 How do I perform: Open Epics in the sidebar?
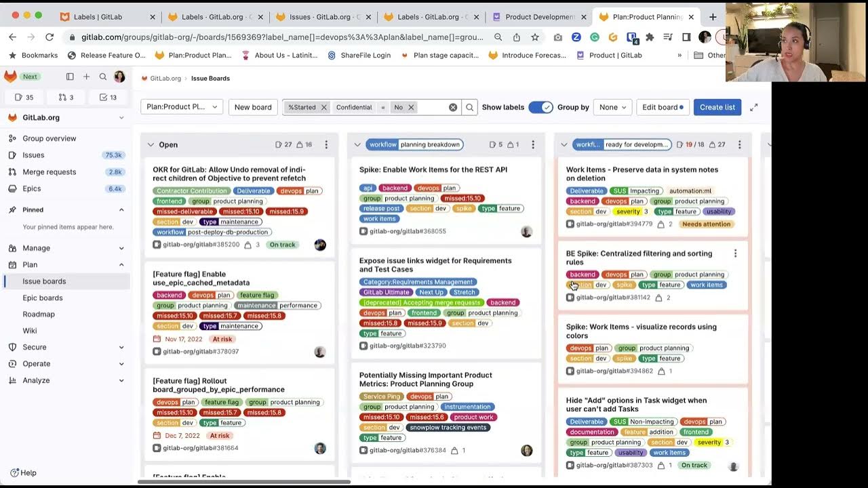point(66,188)
